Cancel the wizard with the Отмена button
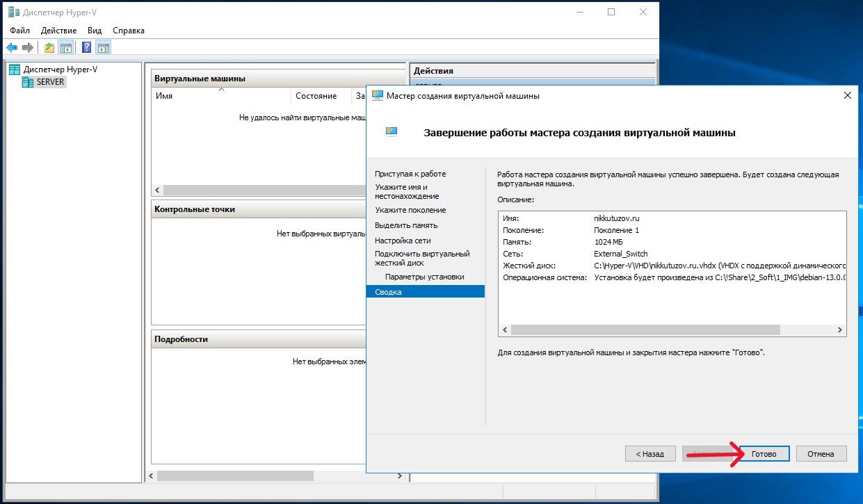Image resolution: width=863 pixels, height=504 pixels. click(821, 454)
